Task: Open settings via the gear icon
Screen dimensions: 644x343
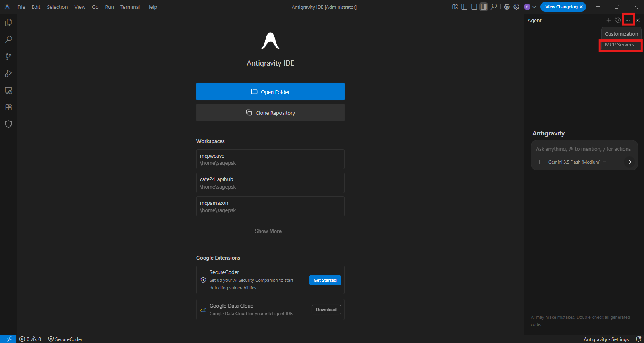Action: click(x=516, y=7)
